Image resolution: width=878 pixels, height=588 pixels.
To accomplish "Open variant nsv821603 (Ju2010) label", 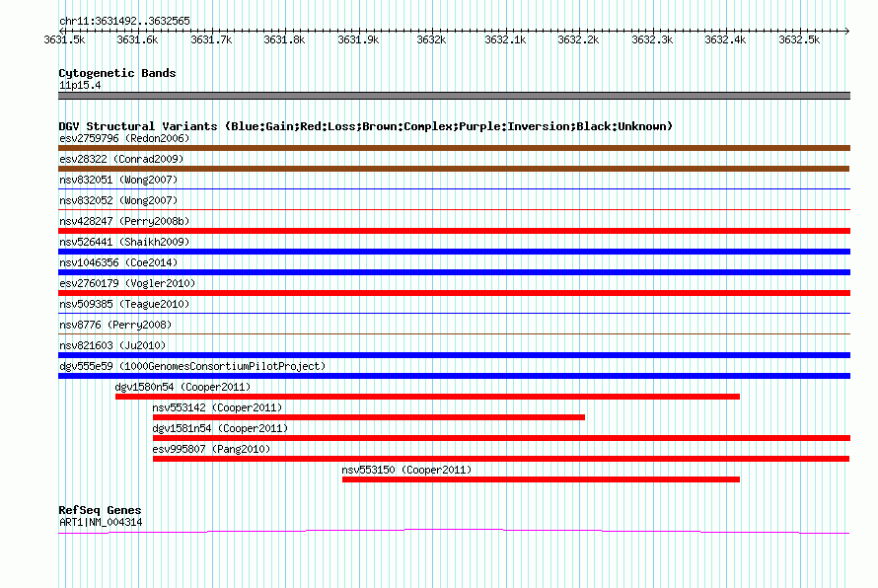I will [x=112, y=345].
